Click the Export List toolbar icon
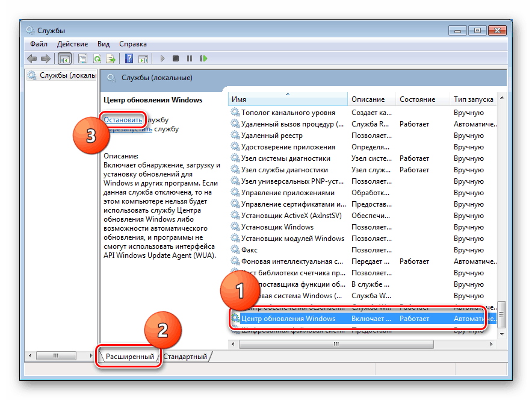 [x=111, y=59]
